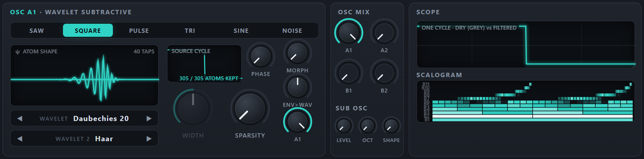Click the psi ATOM SHAPE icon
This screenshot has height=159, width=644.
pos(17,52)
